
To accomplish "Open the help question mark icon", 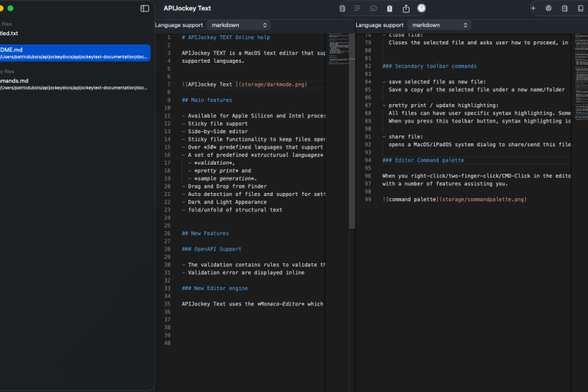I will 421,8.
